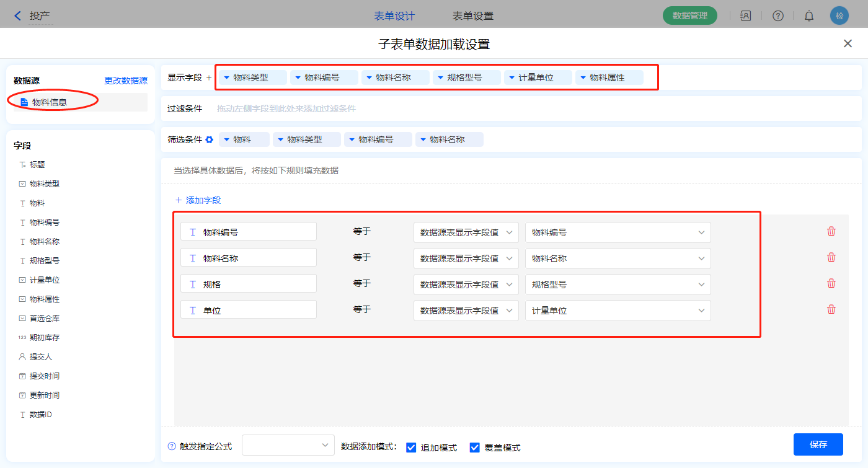The image size is (868, 468).
Task: Expand the 触发指定公式 dropdown
Action: tap(288, 445)
